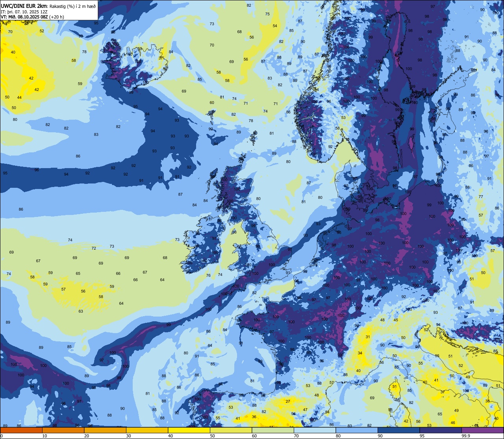Click the humidity value 75 at the top of map
This screenshot has height=439, width=504.
click(x=267, y=14)
